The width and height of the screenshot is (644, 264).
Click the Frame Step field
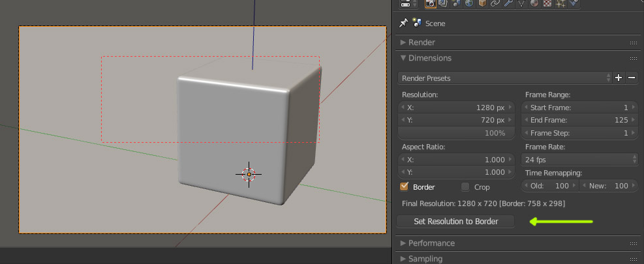(579, 133)
